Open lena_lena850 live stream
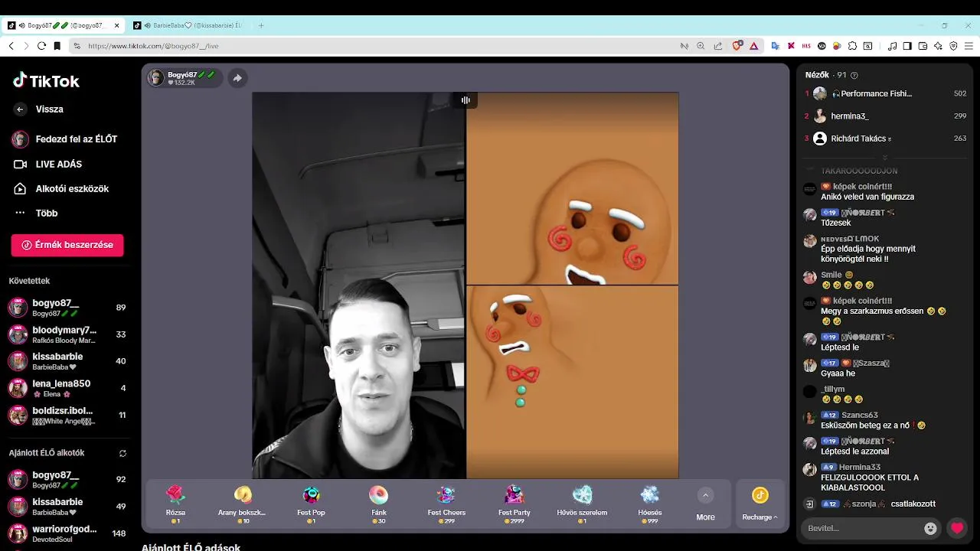Viewport: 980px width, 551px height. click(67, 388)
